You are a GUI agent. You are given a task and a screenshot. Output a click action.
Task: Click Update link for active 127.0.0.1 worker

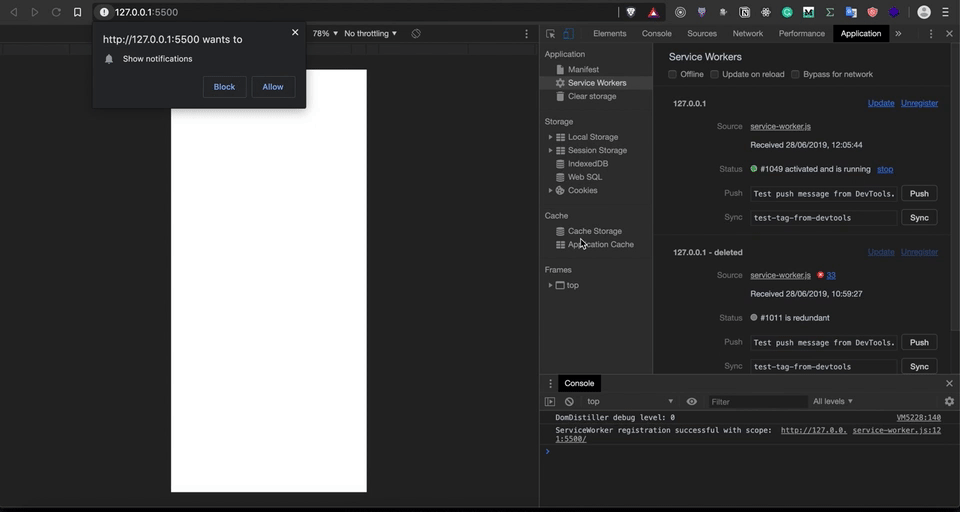click(x=881, y=104)
